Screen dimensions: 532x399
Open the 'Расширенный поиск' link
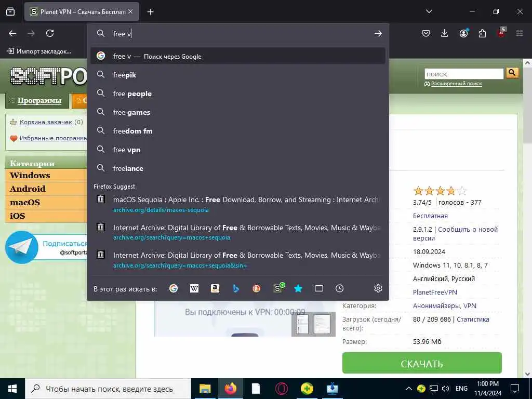(x=456, y=84)
